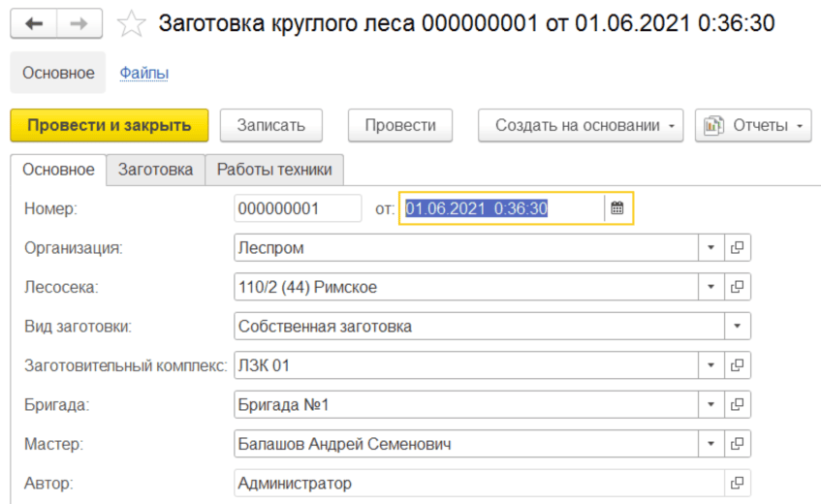
Task: Focus the Номер field with 000000001
Action: [298, 208]
